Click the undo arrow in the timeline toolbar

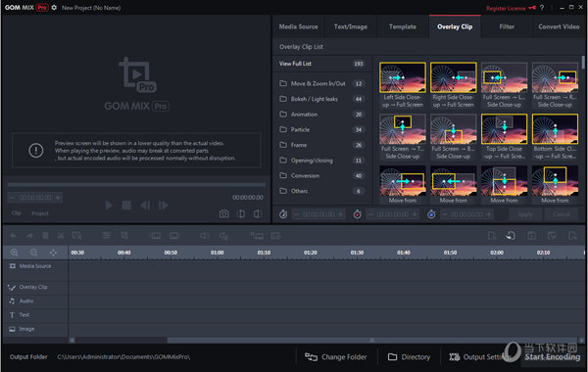(x=13, y=236)
